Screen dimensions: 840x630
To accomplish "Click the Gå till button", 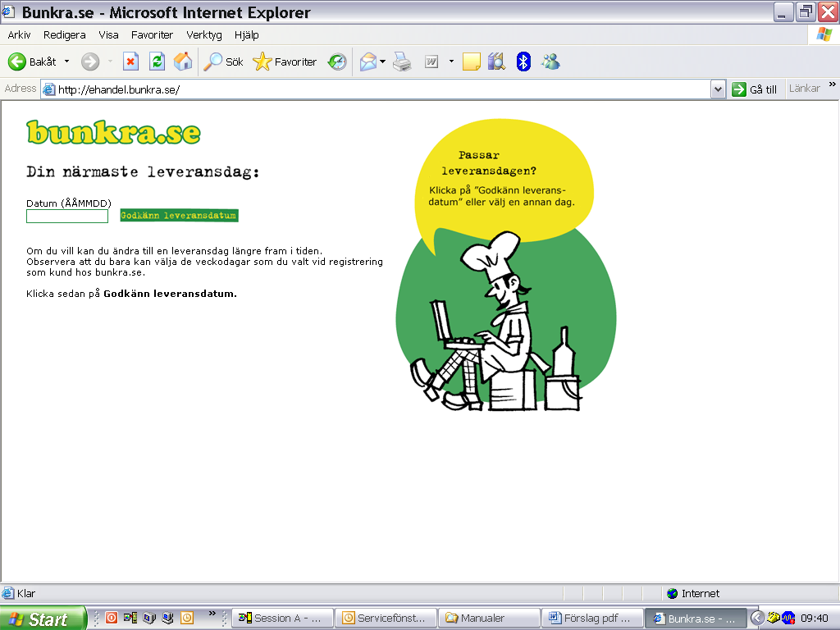I will [755, 89].
